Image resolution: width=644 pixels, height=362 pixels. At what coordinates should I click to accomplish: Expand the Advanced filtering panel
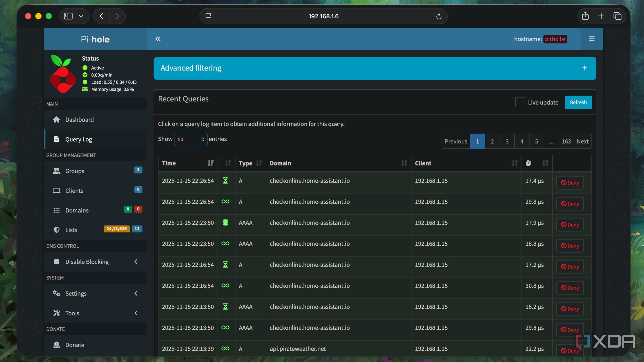584,68
